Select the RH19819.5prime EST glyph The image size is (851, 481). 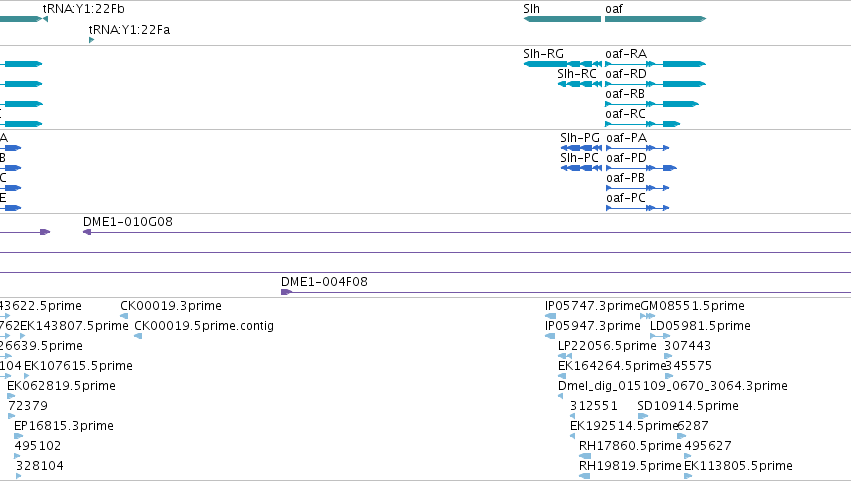coord(585,476)
